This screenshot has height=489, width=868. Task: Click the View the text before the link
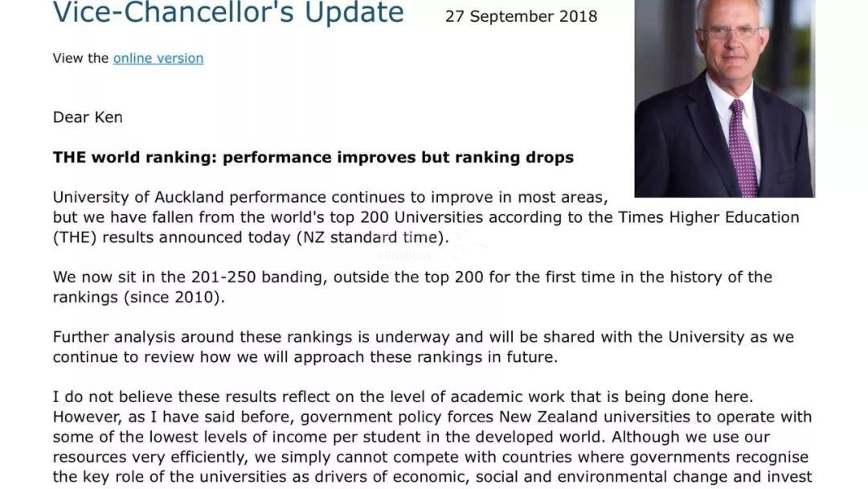click(x=80, y=58)
